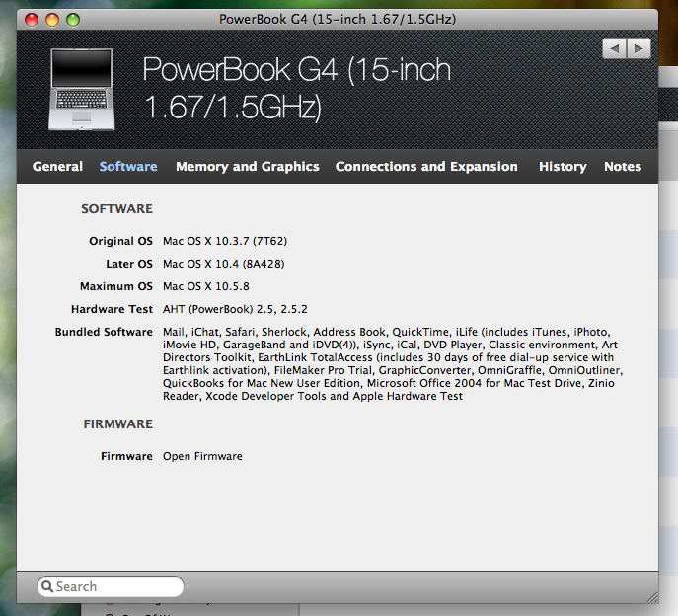Click the previous model back arrow
The width and height of the screenshot is (678, 616).
(x=615, y=48)
